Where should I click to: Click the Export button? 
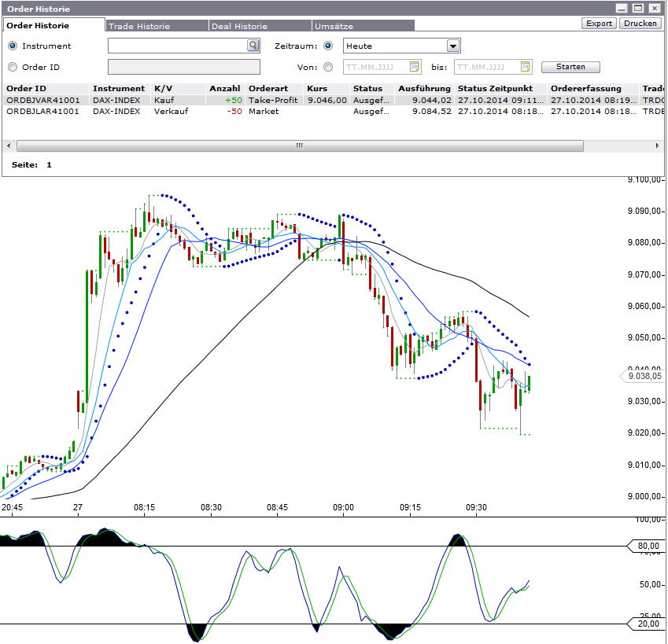[x=599, y=24]
